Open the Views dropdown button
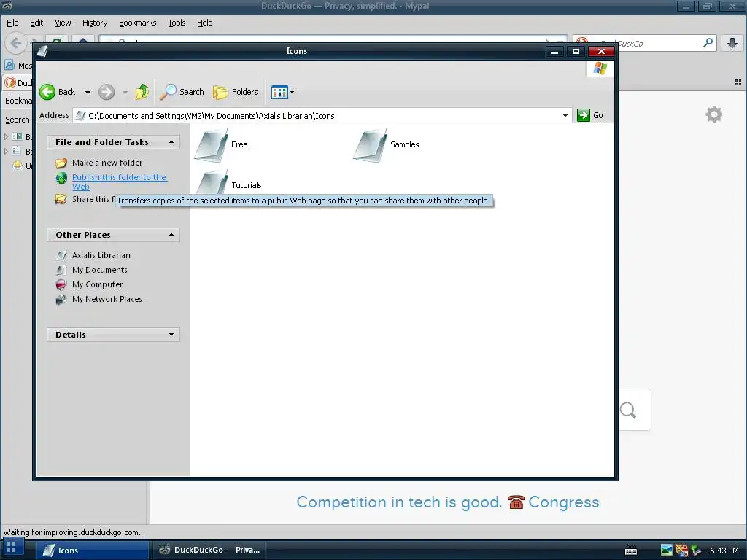 coord(282,92)
